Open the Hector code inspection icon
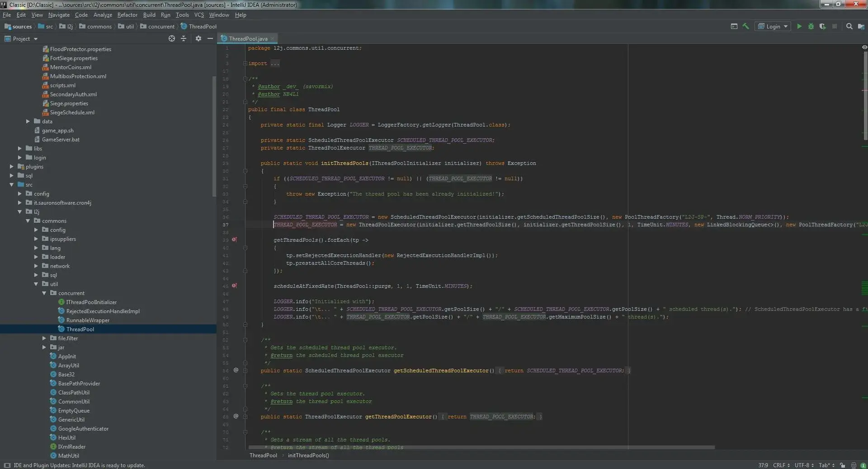The height and width of the screenshot is (469, 868). 854,465
